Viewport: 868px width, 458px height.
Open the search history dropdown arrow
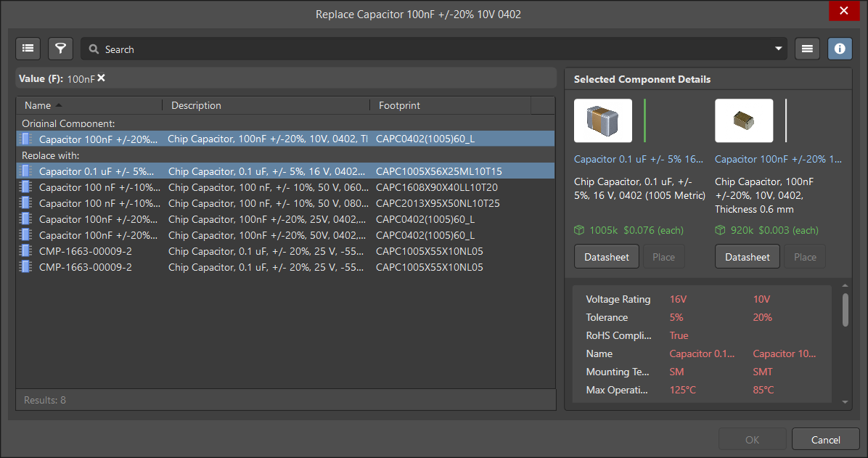point(778,49)
